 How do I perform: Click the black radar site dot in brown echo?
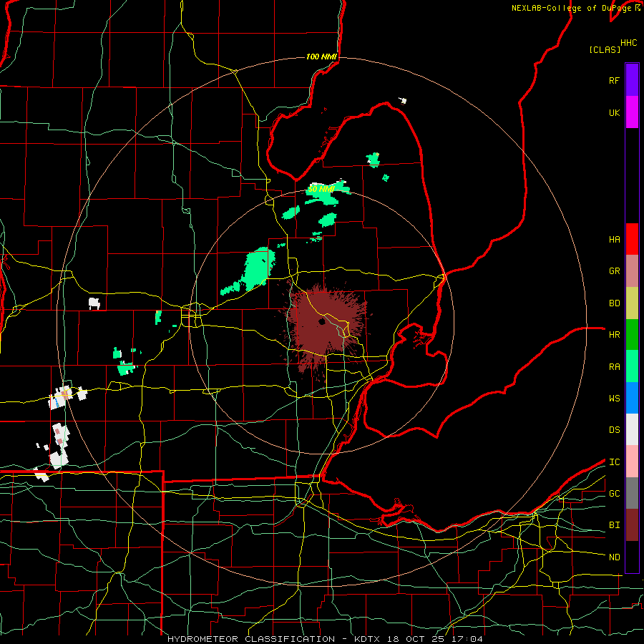321,321
